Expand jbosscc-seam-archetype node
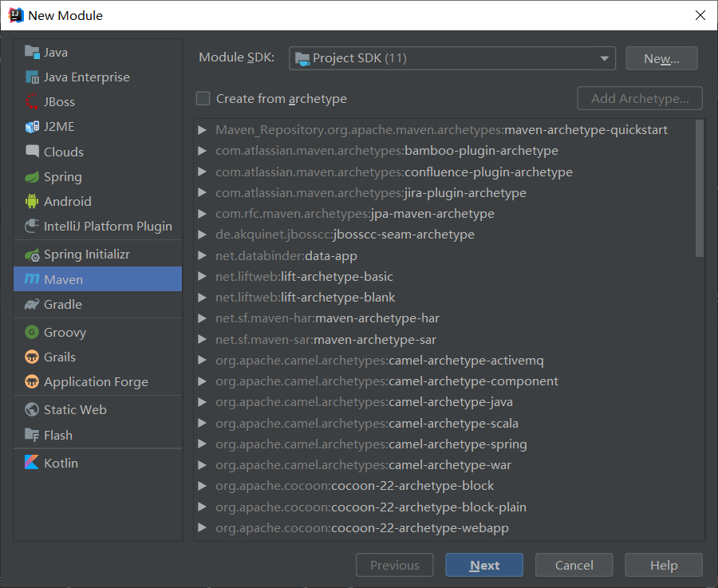718x588 pixels. point(202,235)
